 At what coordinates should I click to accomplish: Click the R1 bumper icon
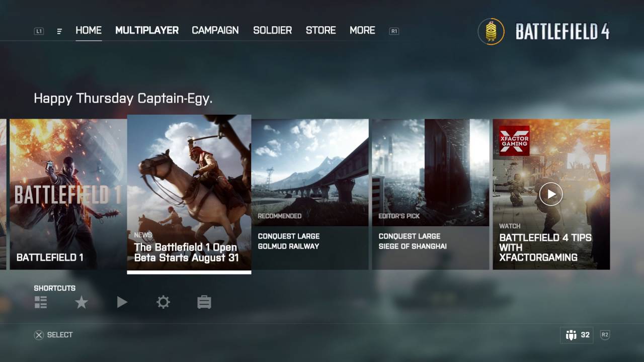(394, 31)
